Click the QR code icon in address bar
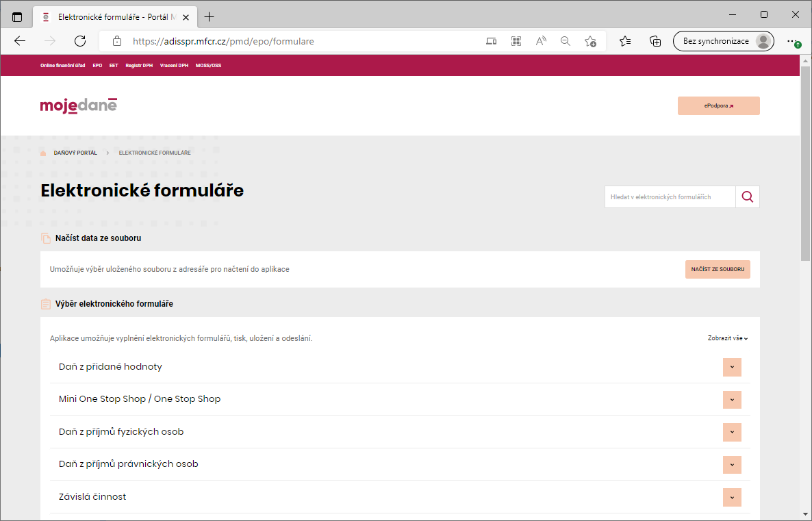The image size is (812, 521). click(x=516, y=41)
